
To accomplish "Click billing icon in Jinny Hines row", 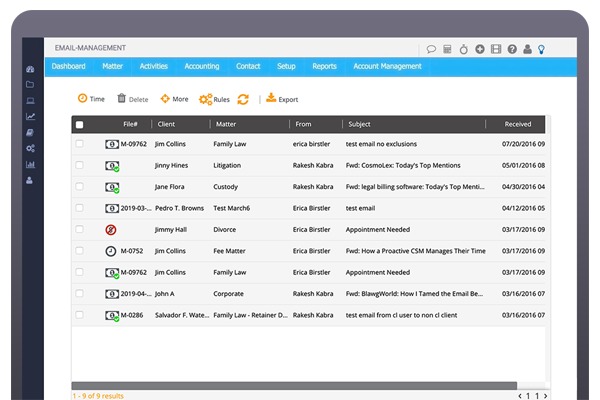I will (x=112, y=166).
